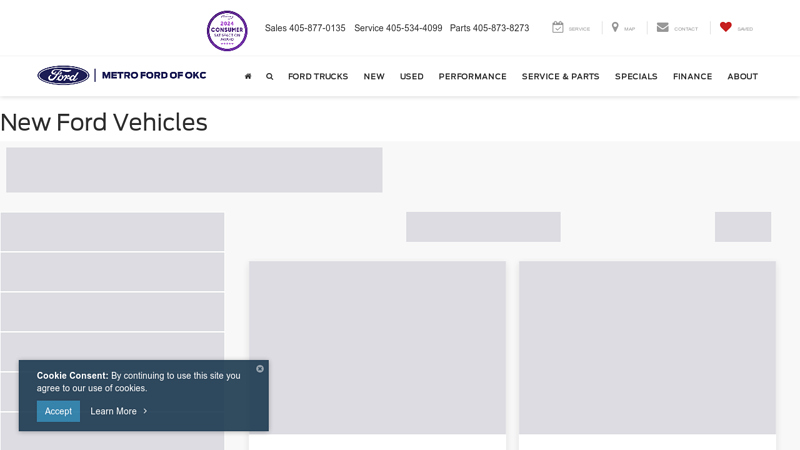The width and height of the screenshot is (800, 450).
Task: Expand the Service & Parts menu
Action: (560, 76)
